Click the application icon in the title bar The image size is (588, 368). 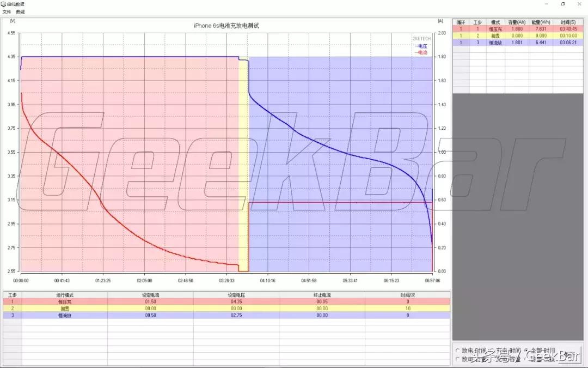click(4, 3)
